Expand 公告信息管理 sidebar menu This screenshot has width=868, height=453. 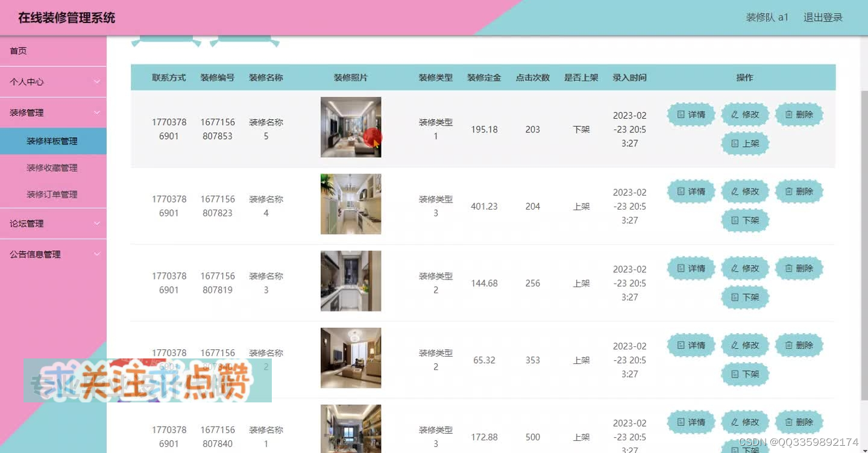pos(53,254)
